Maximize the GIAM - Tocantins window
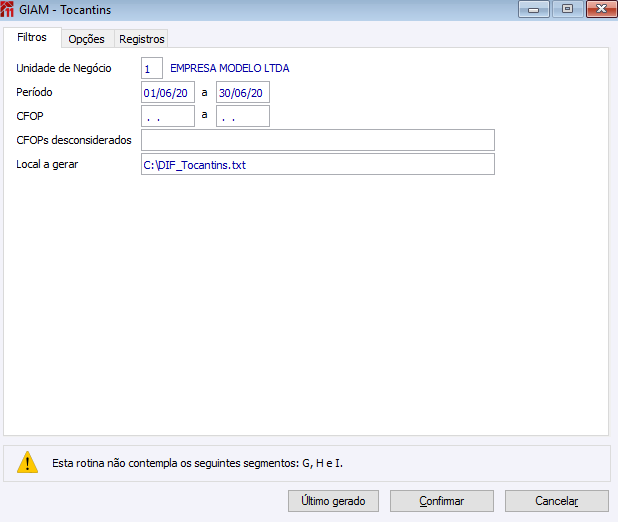The height and width of the screenshot is (522, 618). point(568,9)
